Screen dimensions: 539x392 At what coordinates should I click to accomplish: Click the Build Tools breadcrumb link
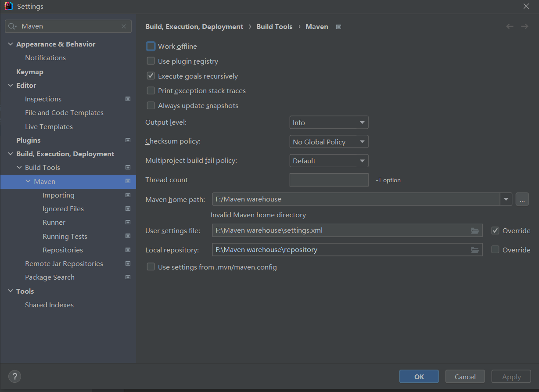[274, 26]
